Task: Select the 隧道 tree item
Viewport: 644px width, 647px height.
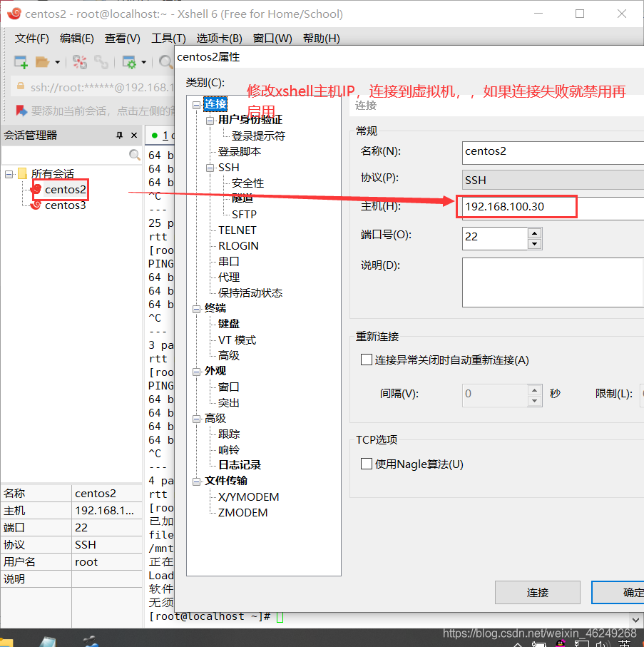Action: point(242,199)
